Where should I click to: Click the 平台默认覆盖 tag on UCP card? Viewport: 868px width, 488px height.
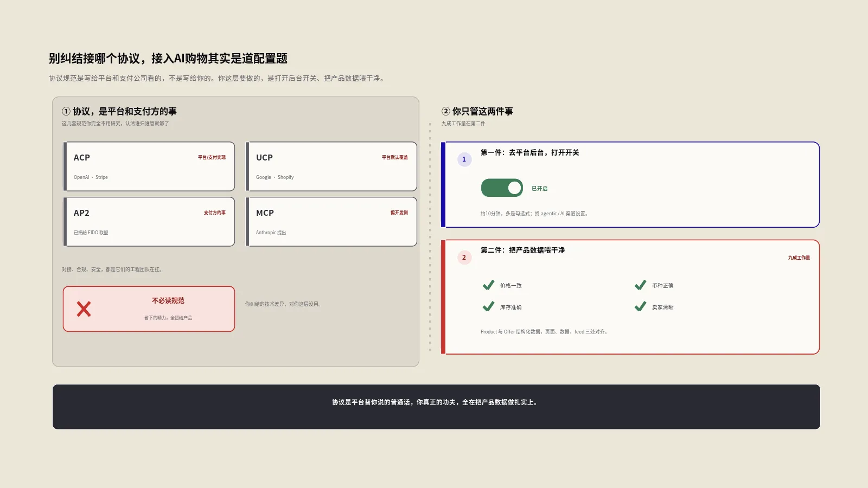click(394, 157)
